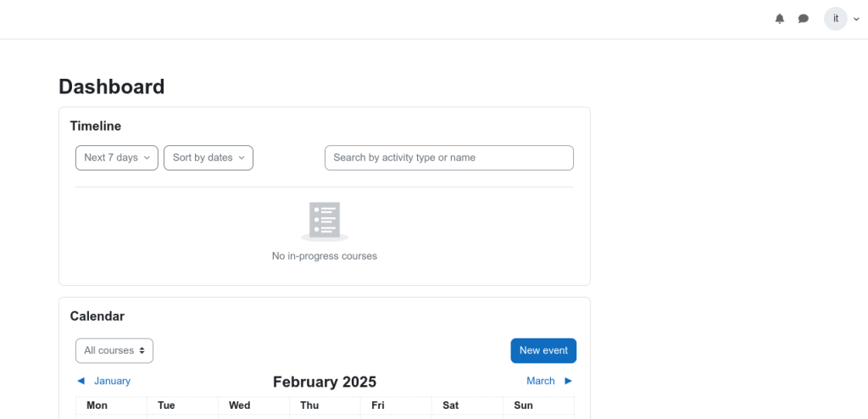Screen dimensions: 868x419
Task: Open the messaging speech bubble icon
Action: 804,19
